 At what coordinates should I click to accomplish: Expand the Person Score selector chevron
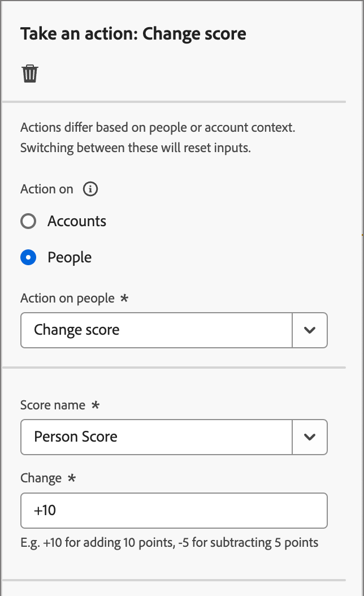pos(310,437)
